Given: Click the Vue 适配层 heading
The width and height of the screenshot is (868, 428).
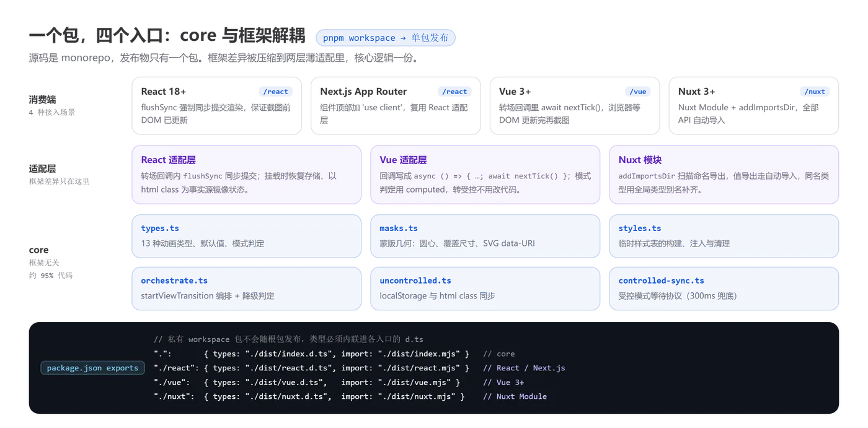Looking at the screenshot, I should (403, 160).
